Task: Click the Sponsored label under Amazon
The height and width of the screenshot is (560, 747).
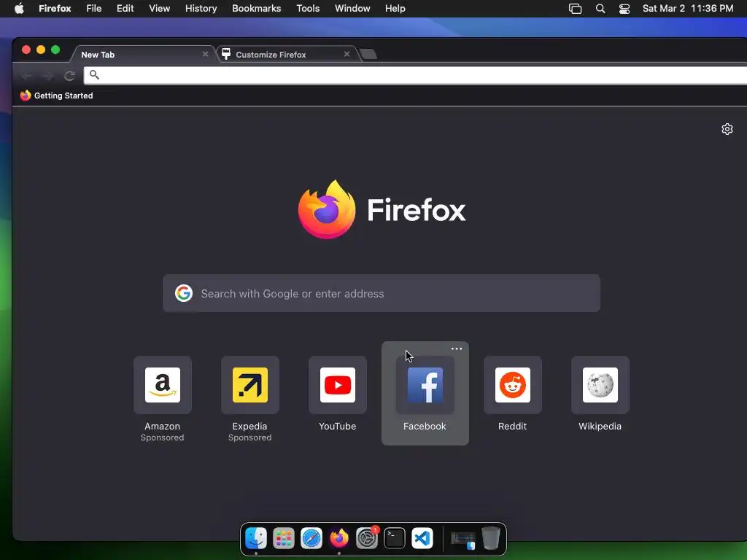Action: [163, 437]
